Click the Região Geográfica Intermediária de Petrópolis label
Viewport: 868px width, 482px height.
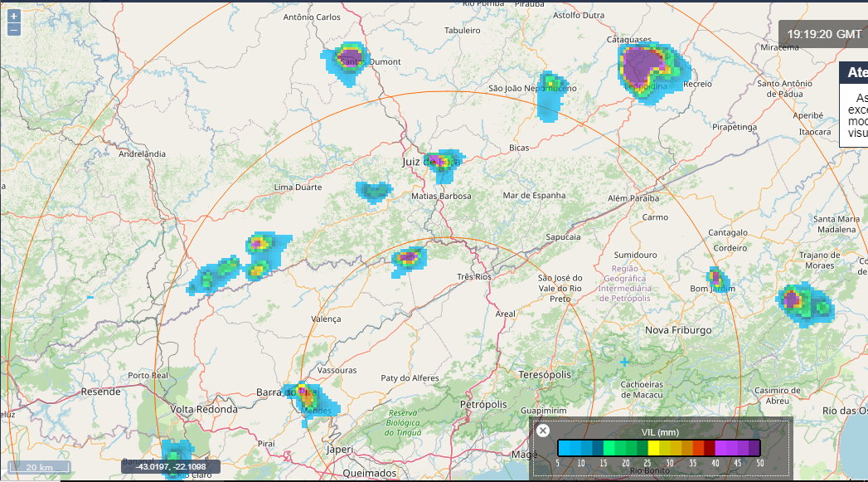[624, 284]
